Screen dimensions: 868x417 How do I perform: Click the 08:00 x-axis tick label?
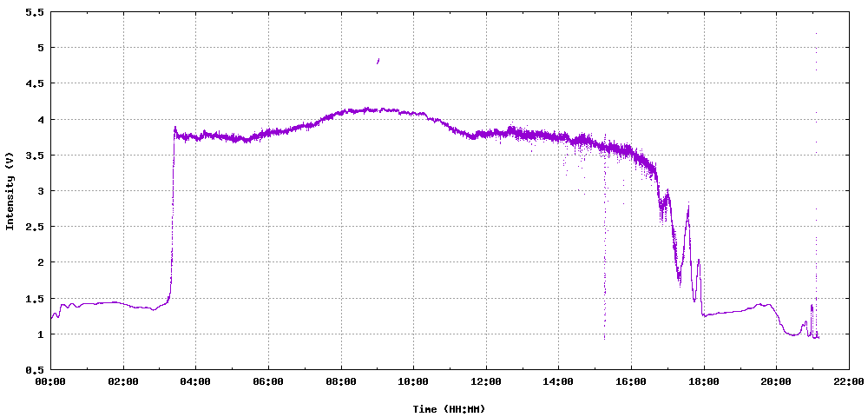[x=341, y=381]
